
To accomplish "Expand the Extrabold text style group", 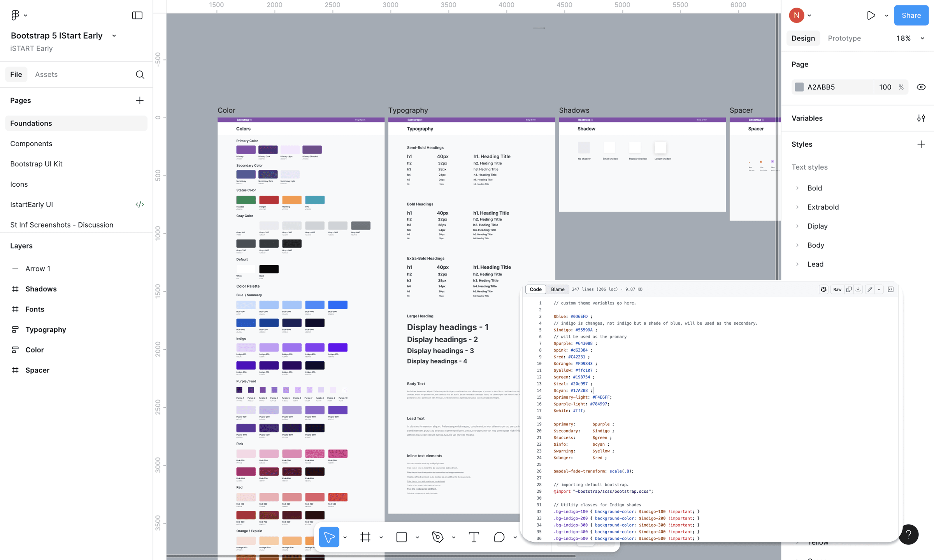I will point(797,207).
